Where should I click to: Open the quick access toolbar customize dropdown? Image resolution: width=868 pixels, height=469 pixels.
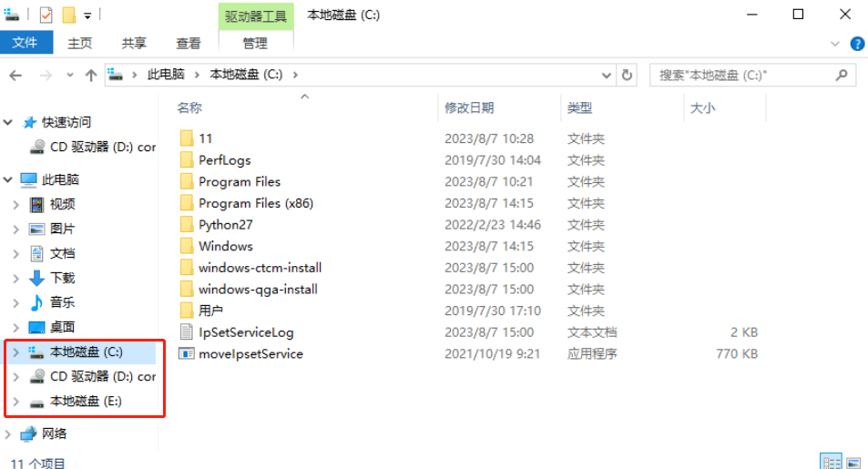(x=87, y=15)
